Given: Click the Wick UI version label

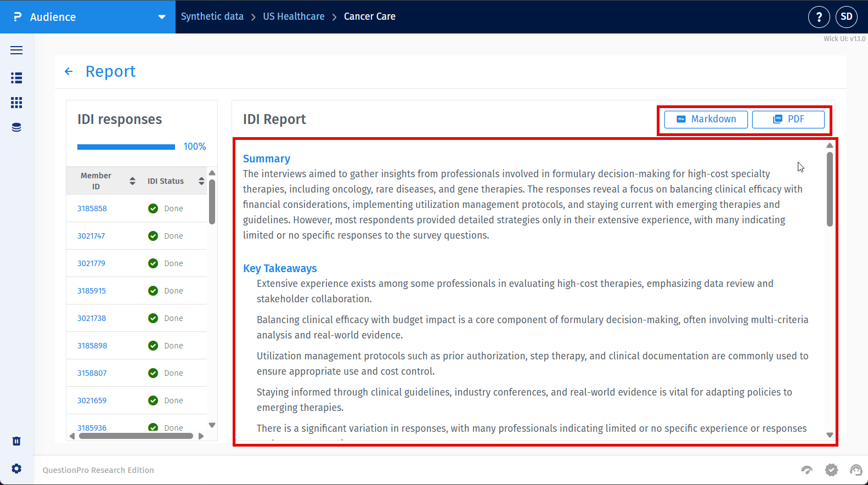Looking at the screenshot, I should 844,39.
